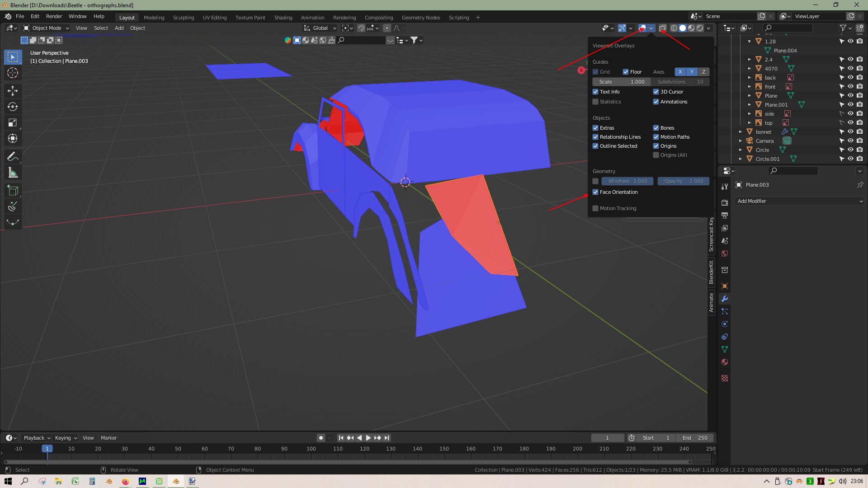Open Material properties tab
The height and width of the screenshot is (488, 868).
(725, 362)
